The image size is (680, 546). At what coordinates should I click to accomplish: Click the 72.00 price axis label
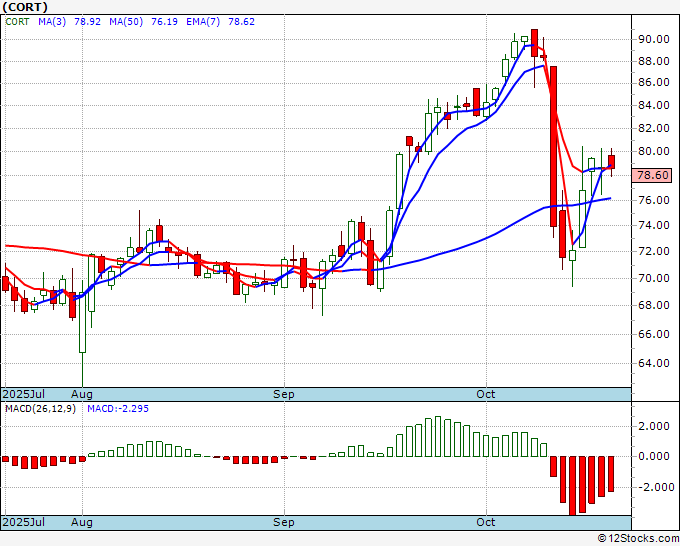click(654, 251)
